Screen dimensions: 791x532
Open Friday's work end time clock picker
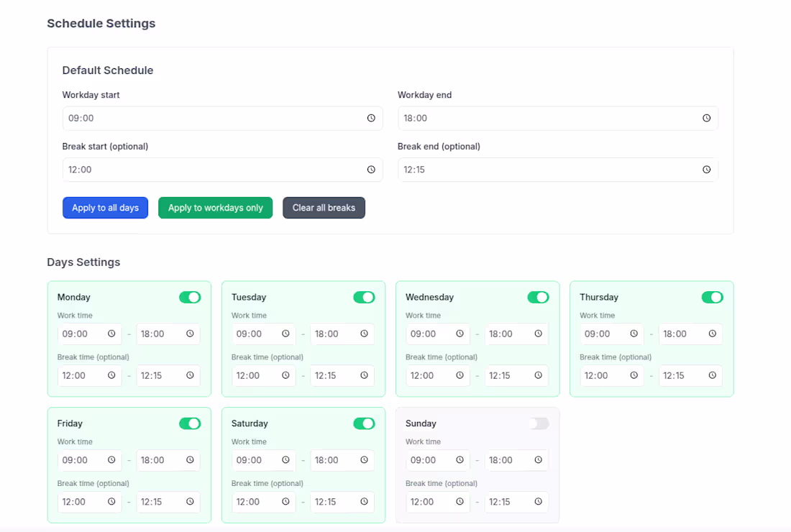coord(190,460)
